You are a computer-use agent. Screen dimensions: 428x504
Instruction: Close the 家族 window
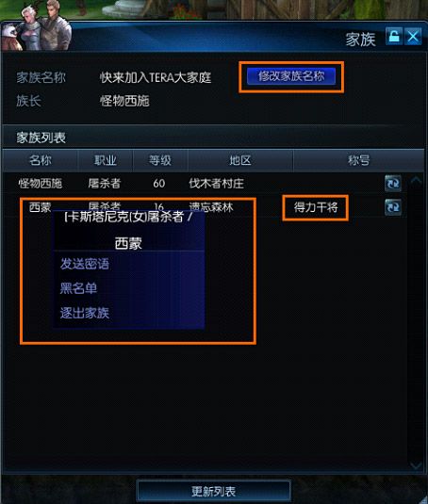(x=413, y=37)
